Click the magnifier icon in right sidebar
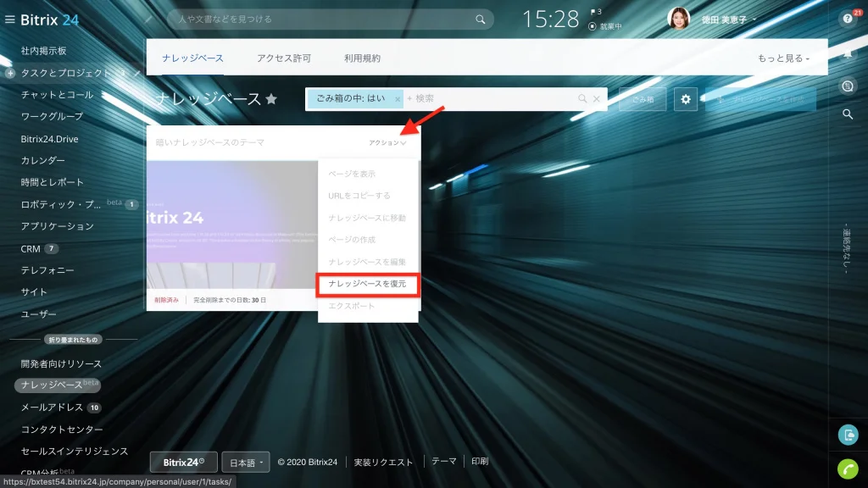Image resolution: width=868 pixels, height=488 pixels. pos(848,114)
